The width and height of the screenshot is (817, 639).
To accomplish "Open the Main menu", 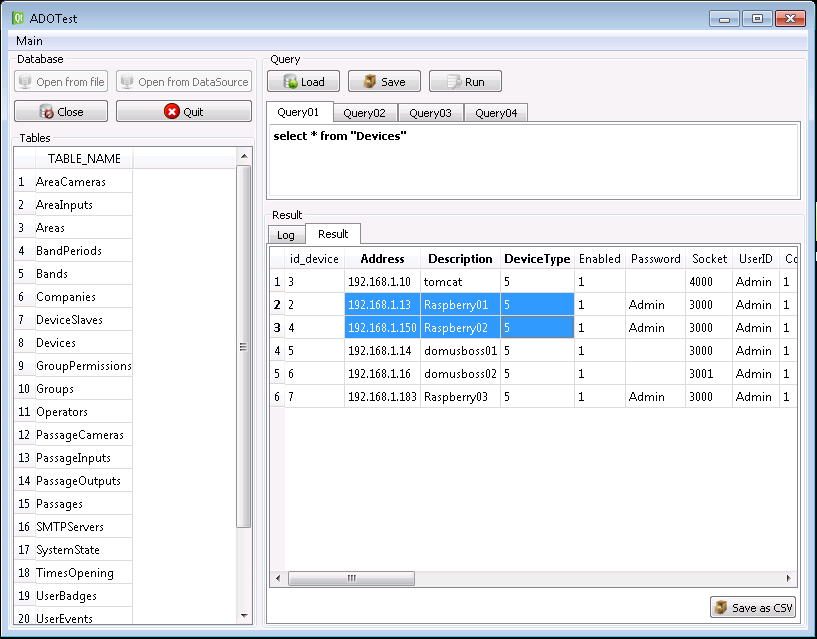I will (29, 41).
